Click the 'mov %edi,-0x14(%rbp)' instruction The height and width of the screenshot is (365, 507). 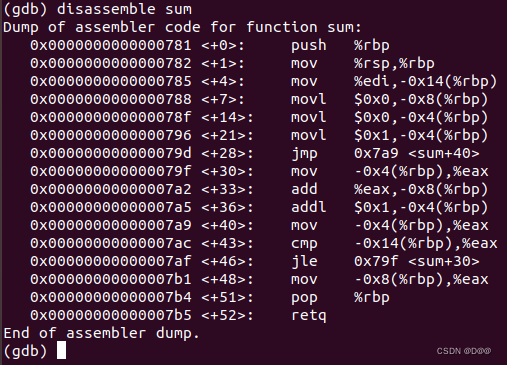394,82
